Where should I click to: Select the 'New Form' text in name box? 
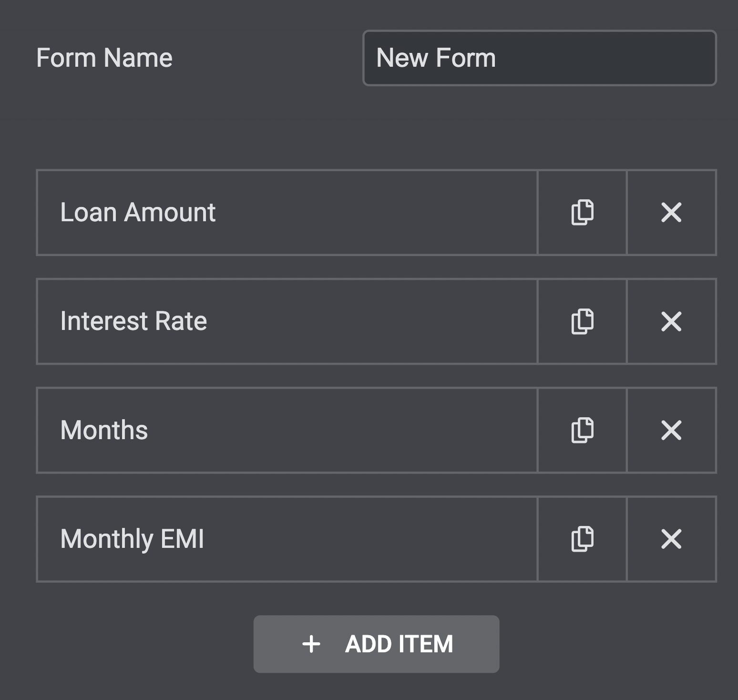point(436,58)
